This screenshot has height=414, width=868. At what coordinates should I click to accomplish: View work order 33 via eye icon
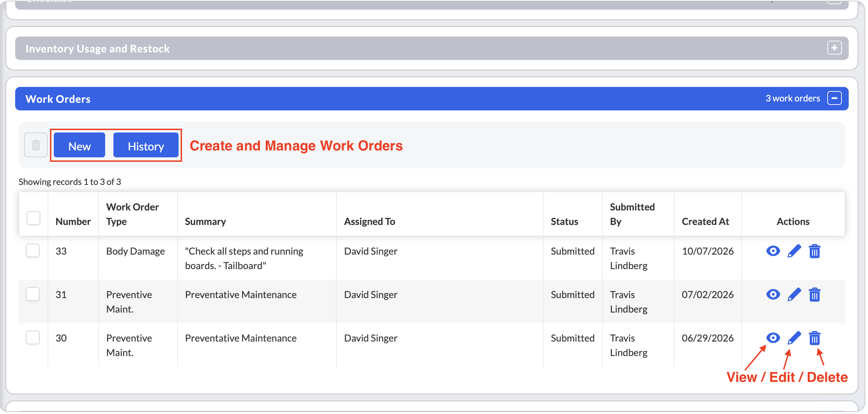coord(773,251)
